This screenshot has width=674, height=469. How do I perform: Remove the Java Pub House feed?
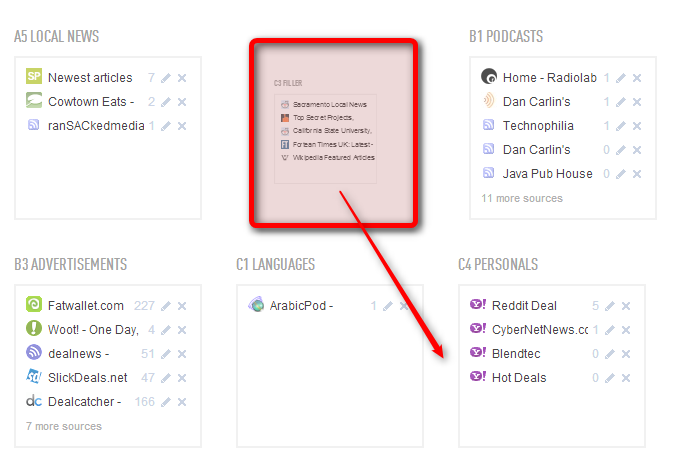(x=637, y=174)
